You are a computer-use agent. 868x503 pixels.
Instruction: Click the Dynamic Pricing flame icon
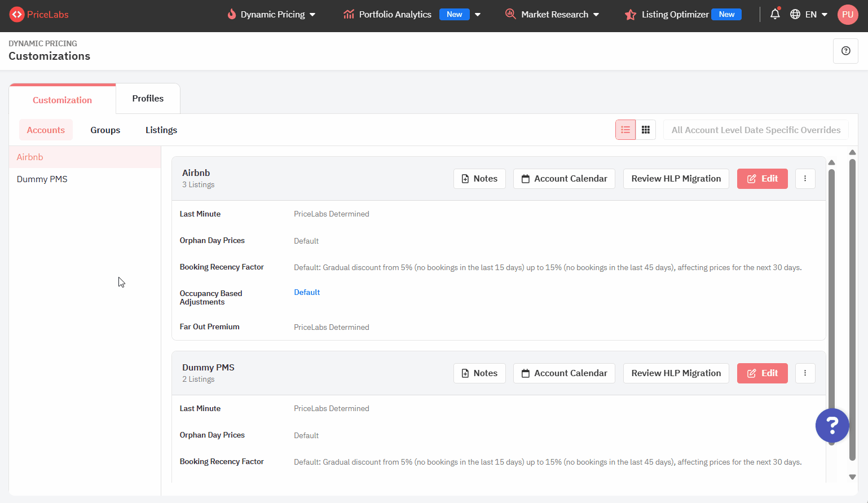coord(231,14)
